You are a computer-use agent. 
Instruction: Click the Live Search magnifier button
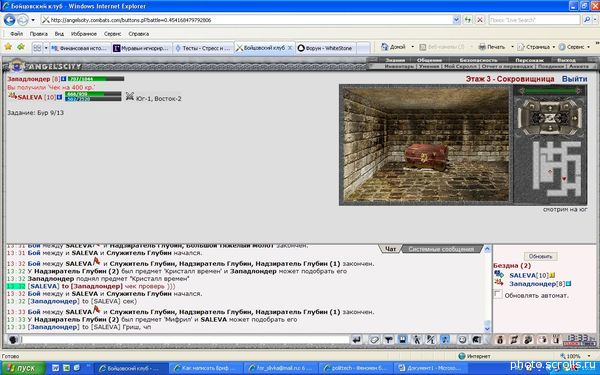[x=587, y=20]
